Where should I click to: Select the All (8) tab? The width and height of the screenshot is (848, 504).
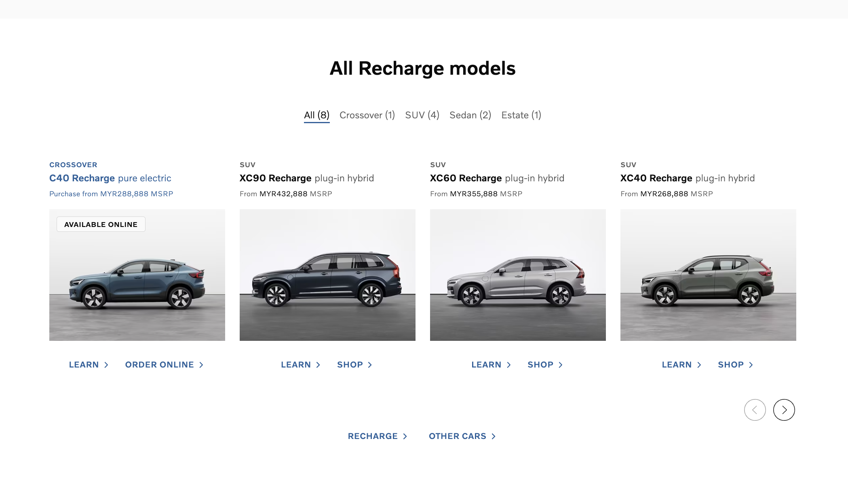(x=316, y=115)
